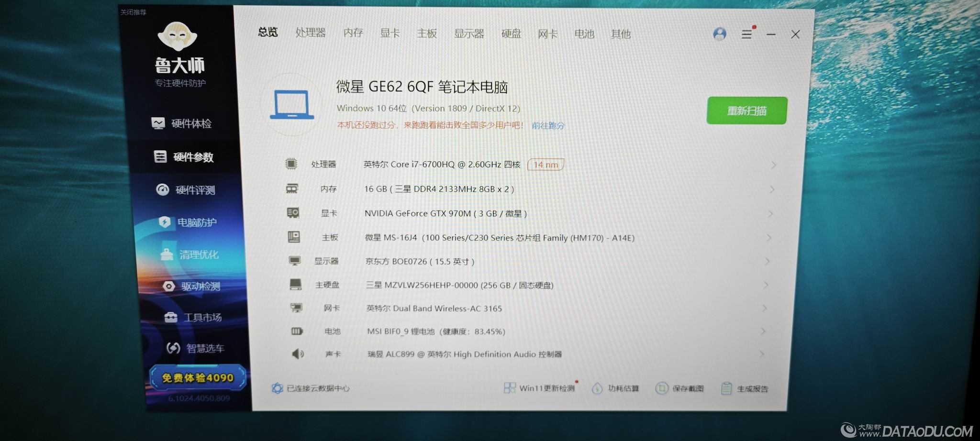Click the network card icon
Screen dimensions: 980x441
pyautogui.click(x=297, y=308)
